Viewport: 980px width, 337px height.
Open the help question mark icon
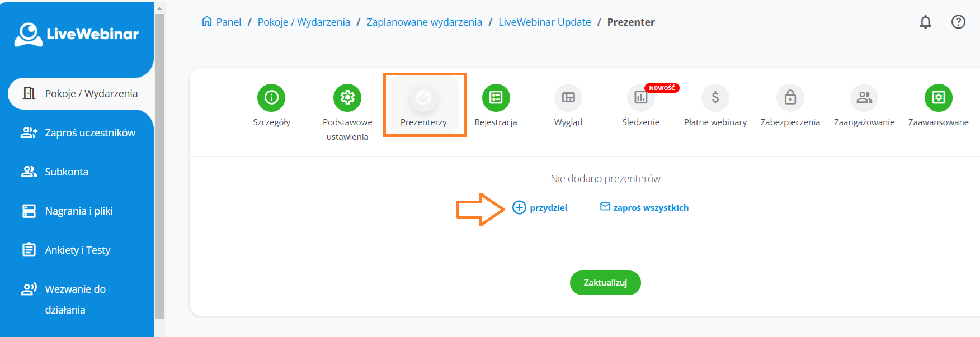coord(958,22)
